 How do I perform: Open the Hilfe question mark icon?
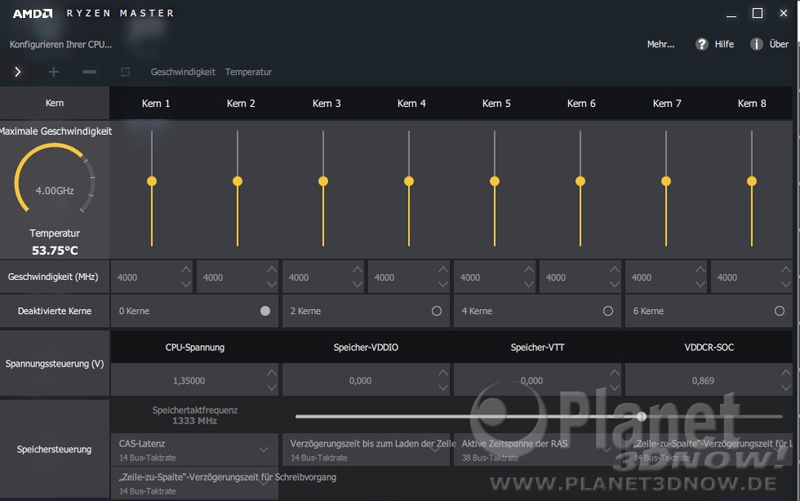coord(702,44)
